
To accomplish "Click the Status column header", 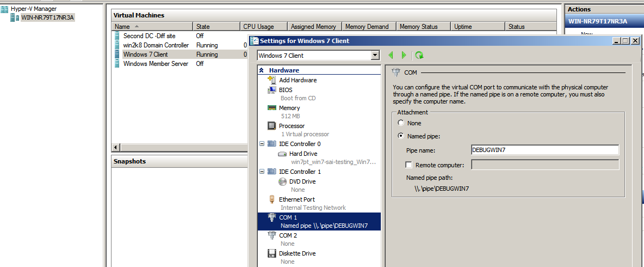I will click(x=531, y=26).
